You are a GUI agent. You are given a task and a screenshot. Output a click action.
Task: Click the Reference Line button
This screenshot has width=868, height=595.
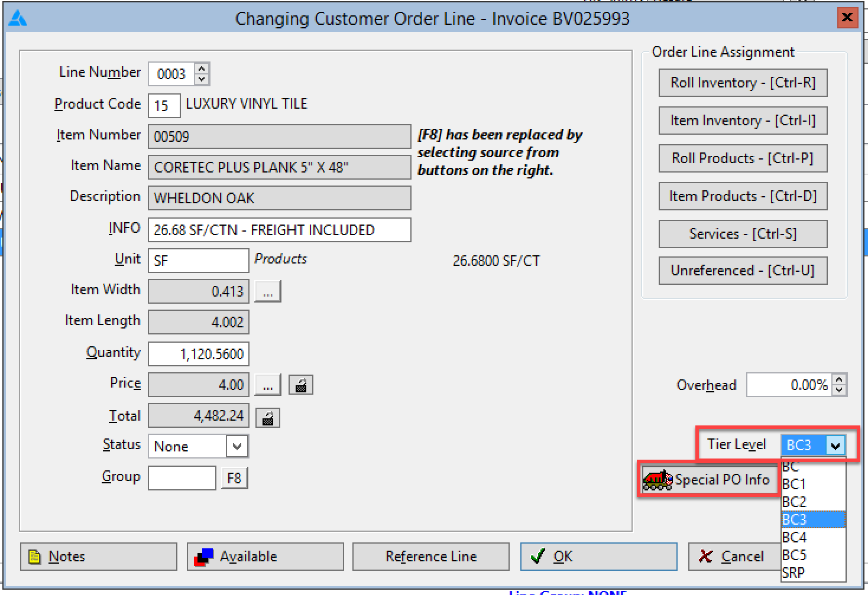click(431, 557)
